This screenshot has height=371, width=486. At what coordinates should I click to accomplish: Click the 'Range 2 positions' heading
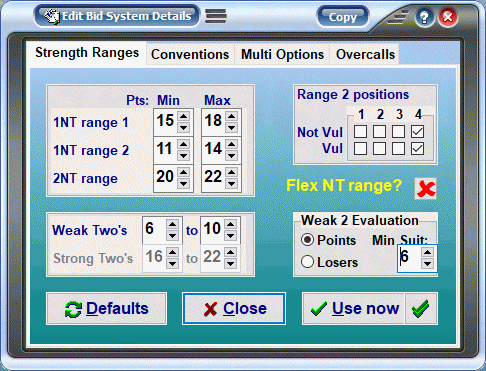click(x=353, y=95)
